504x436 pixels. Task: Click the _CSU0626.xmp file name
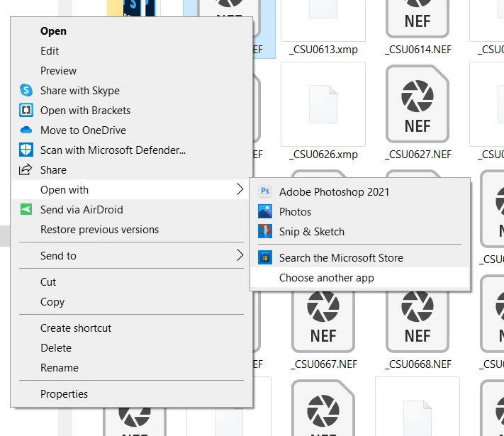[x=323, y=155]
